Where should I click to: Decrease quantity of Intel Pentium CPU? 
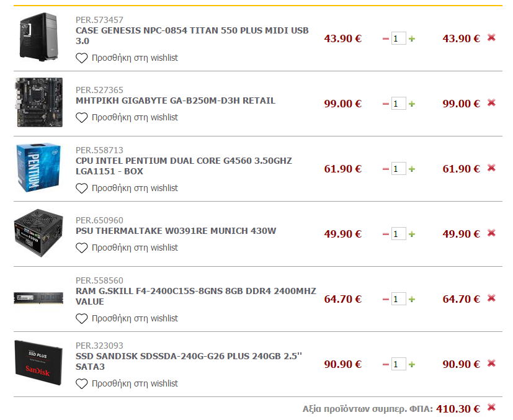tap(386, 169)
